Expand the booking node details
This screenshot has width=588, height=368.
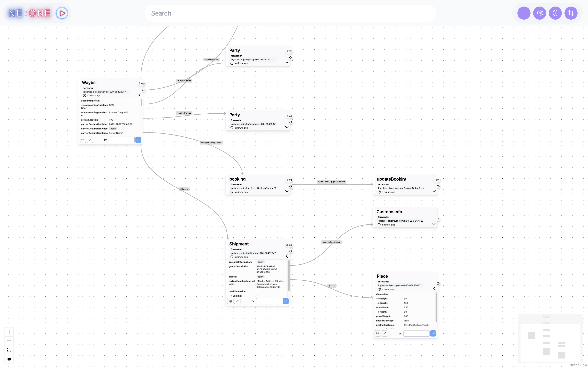287,191
